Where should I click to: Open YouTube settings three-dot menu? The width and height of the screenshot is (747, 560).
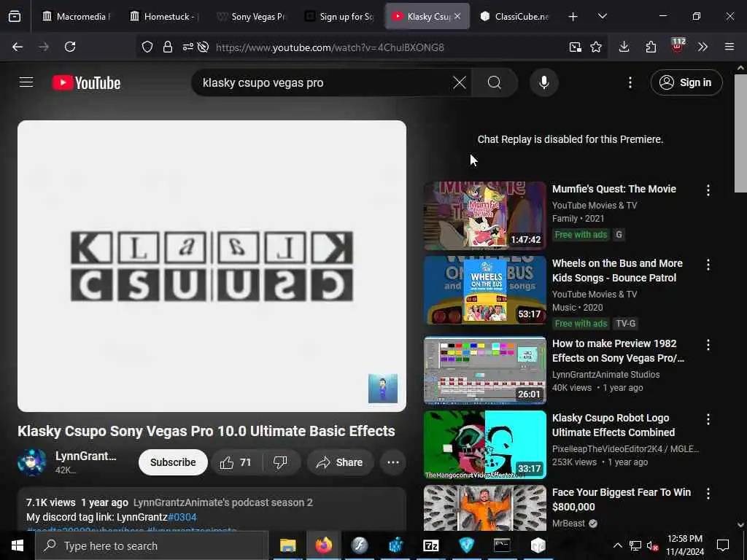(630, 83)
